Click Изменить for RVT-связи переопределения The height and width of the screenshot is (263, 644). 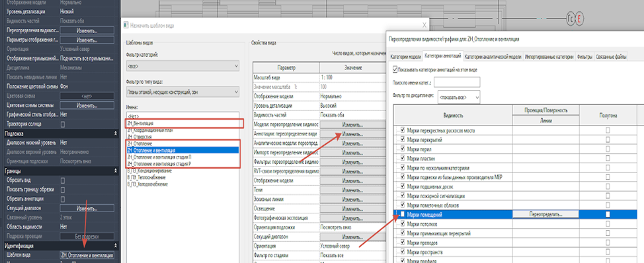tap(352, 172)
